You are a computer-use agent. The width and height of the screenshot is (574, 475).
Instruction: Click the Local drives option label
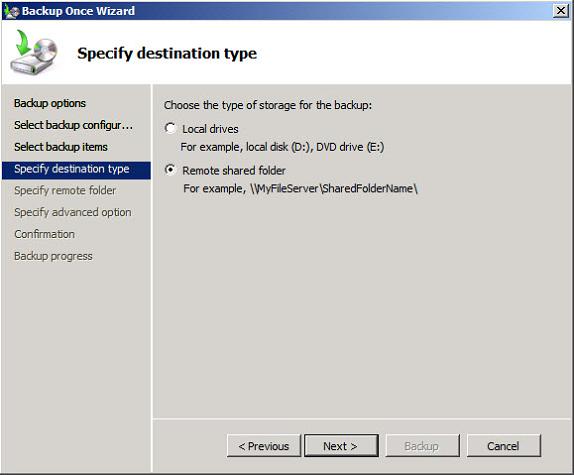210,129
